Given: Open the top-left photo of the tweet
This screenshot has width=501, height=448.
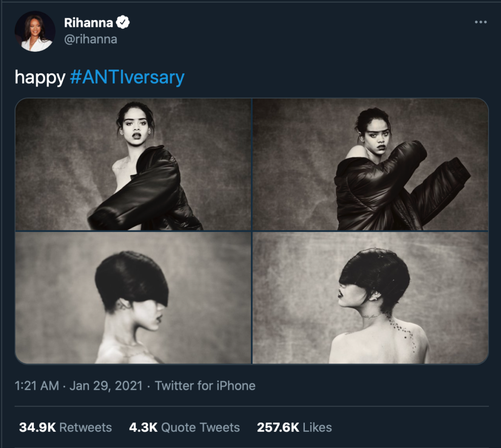Looking at the screenshot, I should 133,164.
